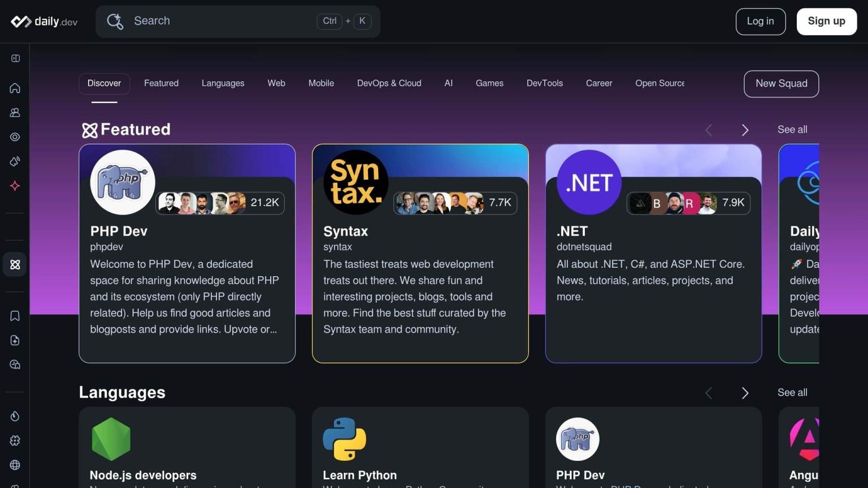Switch to the DevOps & Cloud tab
Viewport: 868px width, 488px height.
389,83
